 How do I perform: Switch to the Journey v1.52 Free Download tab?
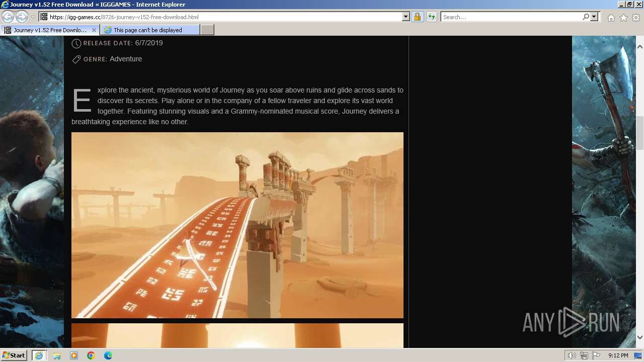[50, 30]
